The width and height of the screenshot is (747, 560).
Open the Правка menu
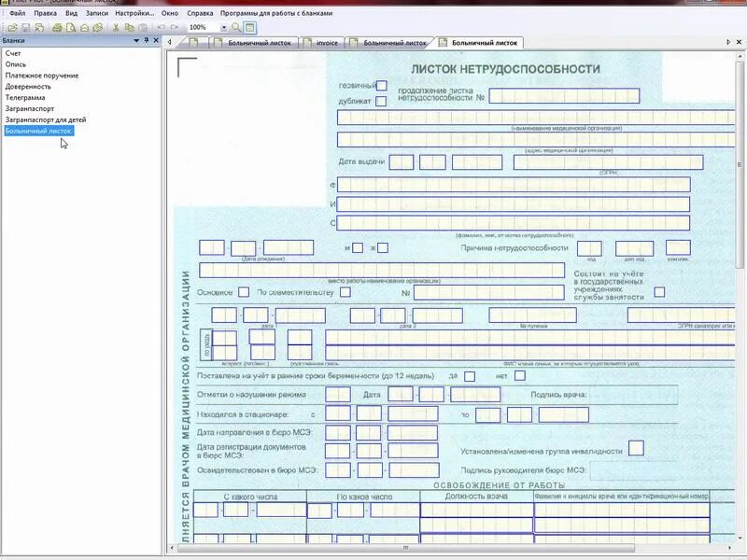point(45,13)
